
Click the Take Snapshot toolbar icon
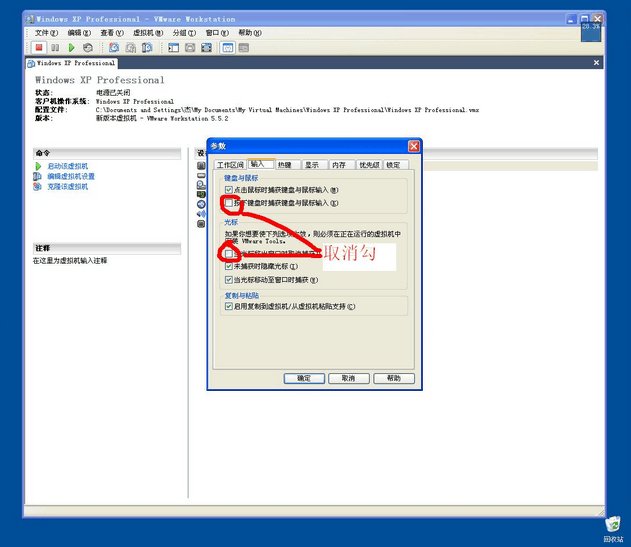point(114,47)
